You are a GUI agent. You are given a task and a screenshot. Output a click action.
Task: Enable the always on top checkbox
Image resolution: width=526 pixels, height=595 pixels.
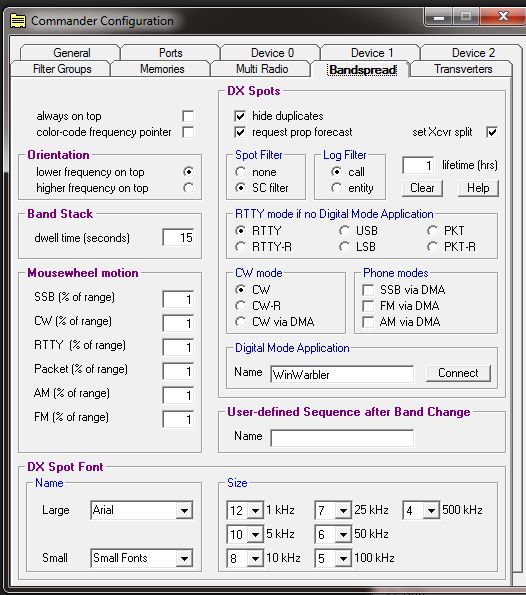tap(188, 116)
